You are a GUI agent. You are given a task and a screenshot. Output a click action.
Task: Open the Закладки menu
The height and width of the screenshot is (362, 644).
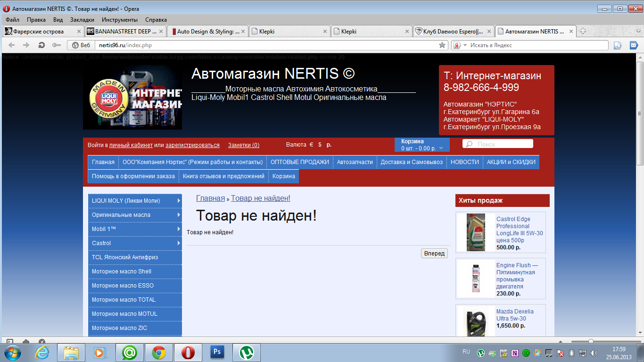tap(82, 20)
